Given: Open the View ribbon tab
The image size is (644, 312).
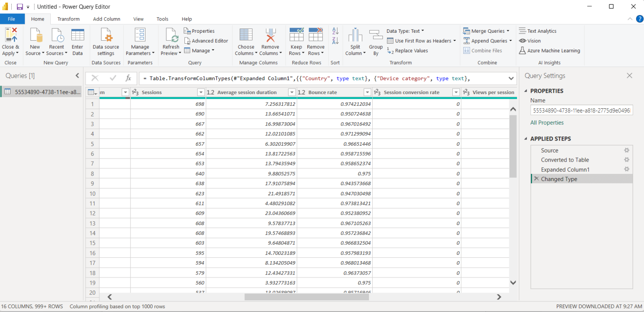Looking at the screenshot, I should coord(138,19).
